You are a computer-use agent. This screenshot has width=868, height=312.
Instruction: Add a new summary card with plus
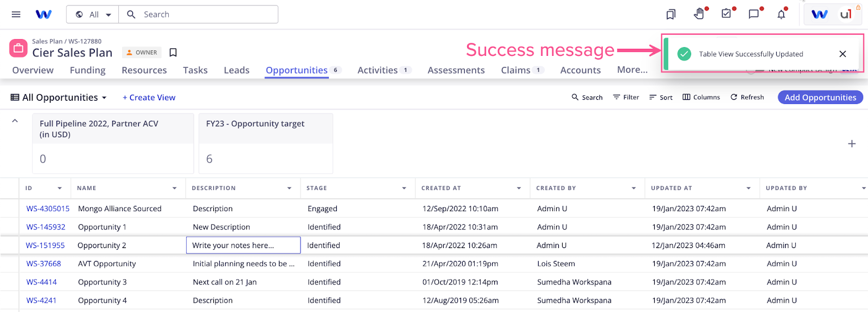tap(852, 144)
